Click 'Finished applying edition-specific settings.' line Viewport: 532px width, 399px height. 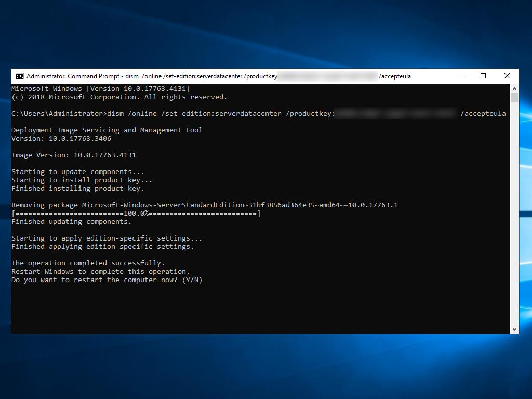[x=103, y=247]
